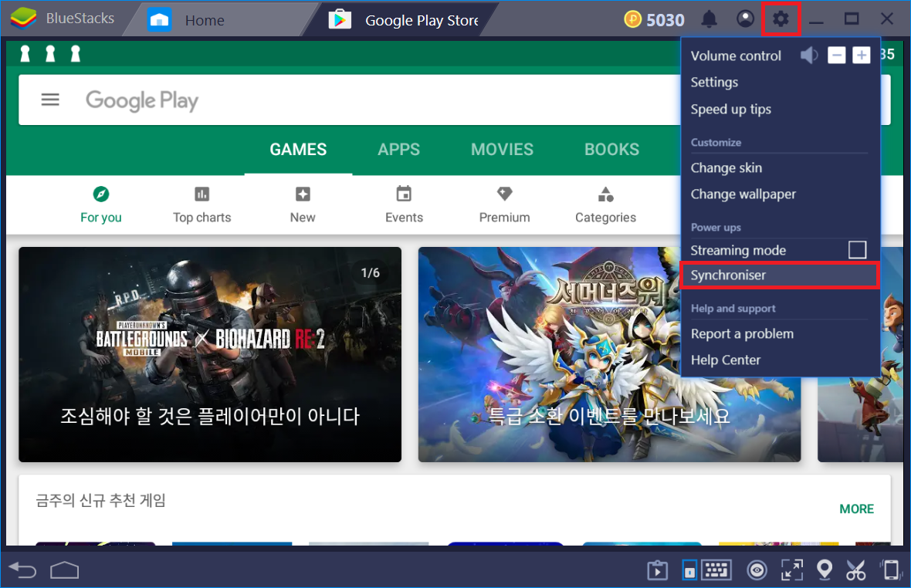The height and width of the screenshot is (588, 911).
Task: Click the BlueStacks points coin icon
Action: (x=633, y=20)
